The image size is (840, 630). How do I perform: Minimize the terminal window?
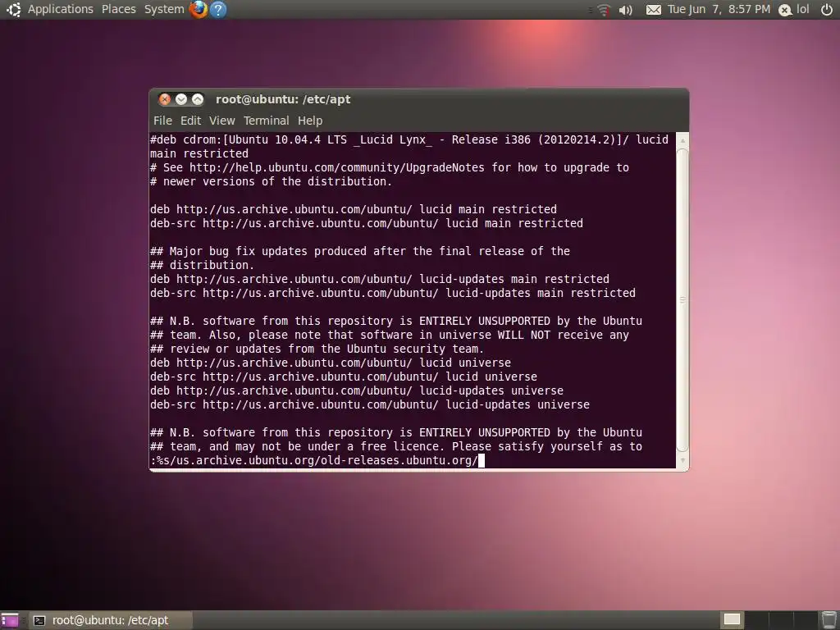coord(181,99)
